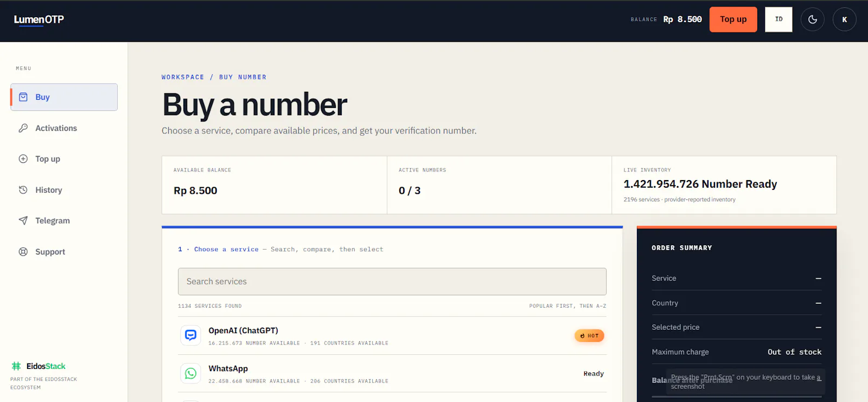The image size is (868, 402).
Task: Click 22.458.668 number available text
Action: coord(254,381)
